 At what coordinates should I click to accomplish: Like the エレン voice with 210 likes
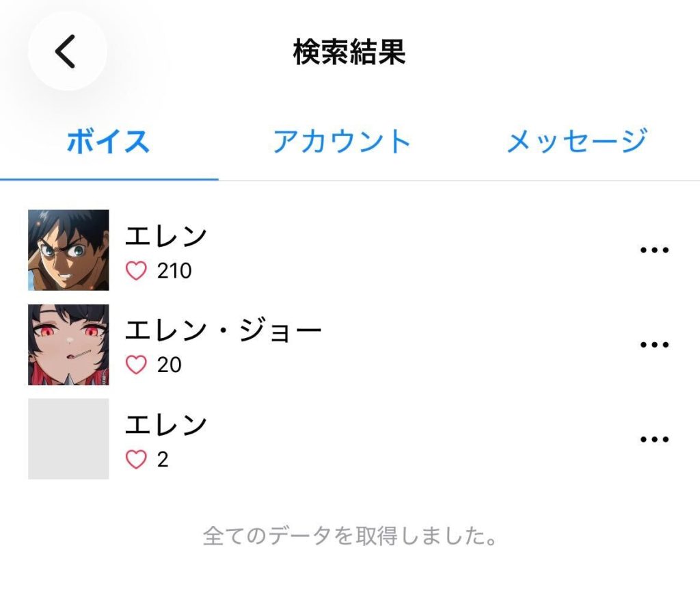[137, 272]
